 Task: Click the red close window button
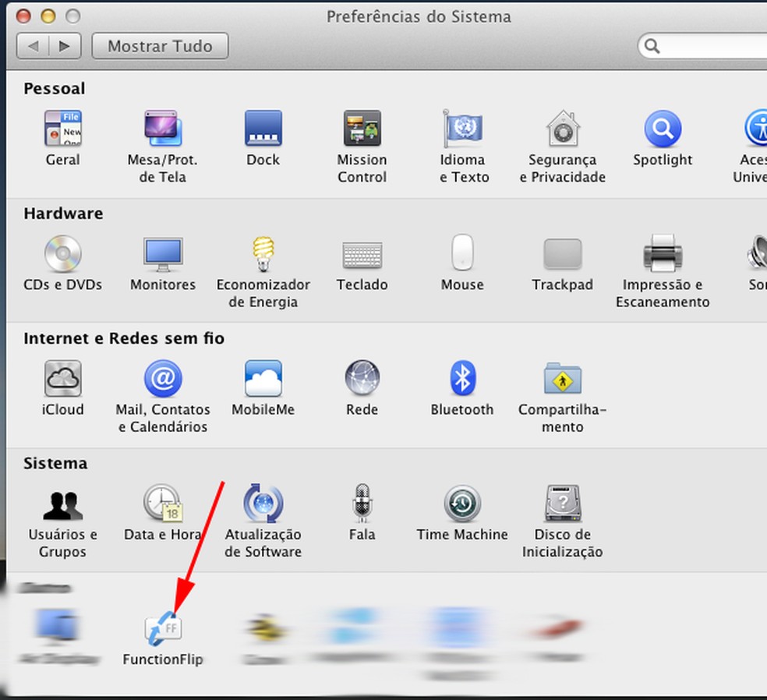23,16
